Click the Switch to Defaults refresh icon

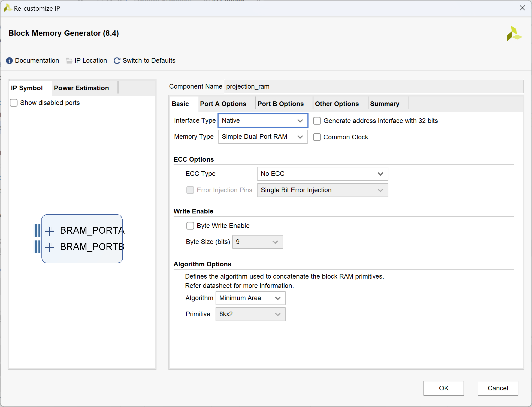pyautogui.click(x=117, y=61)
